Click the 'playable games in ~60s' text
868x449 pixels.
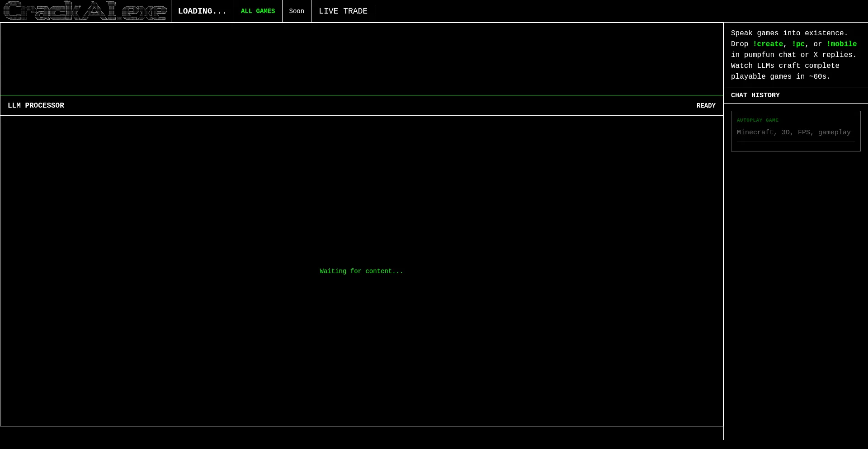[780, 76]
